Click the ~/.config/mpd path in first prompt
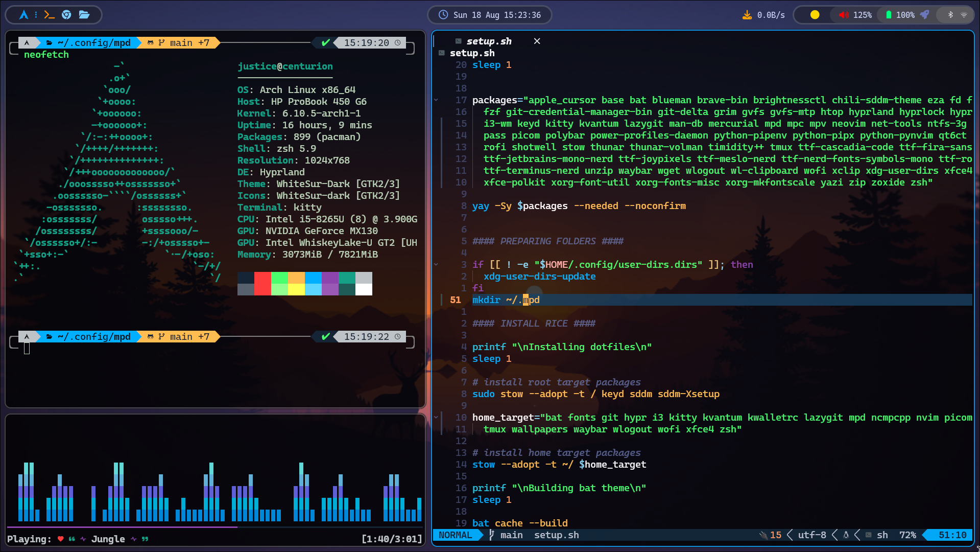Screen dimensions: 980x552 tap(94, 43)
